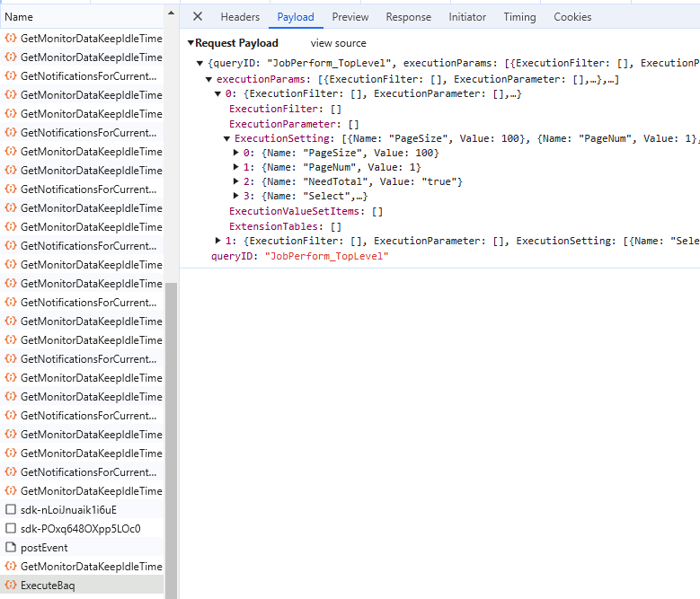Click the scroll up arrow of request list
Image resolution: width=700 pixels, height=599 pixels.
[171, 13]
